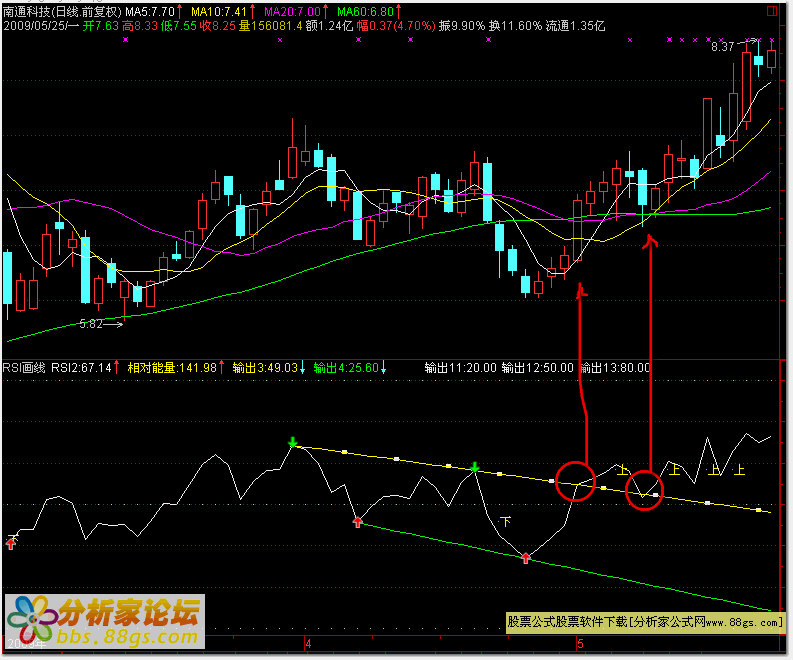Click the red up arrow at the lowest RSI trough
The height and width of the screenshot is (660, 793).
click(x=525, y=558)
